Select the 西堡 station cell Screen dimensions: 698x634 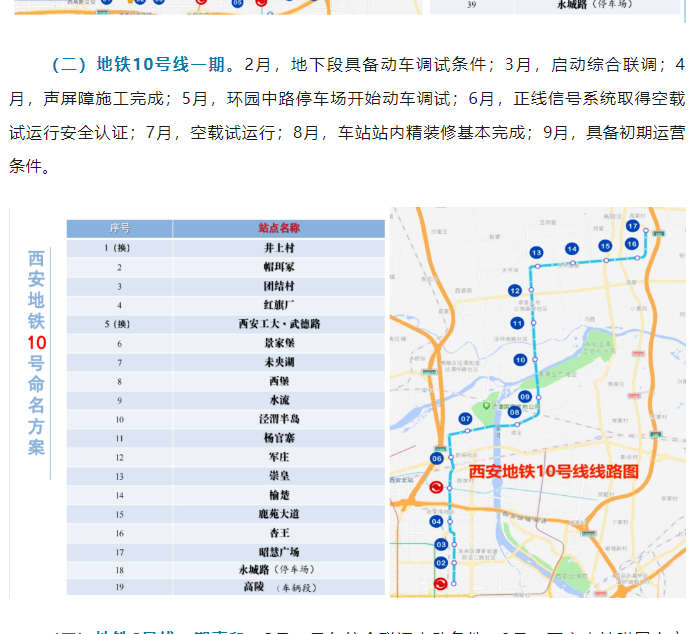pyautogui.click(x=279, y=381)
